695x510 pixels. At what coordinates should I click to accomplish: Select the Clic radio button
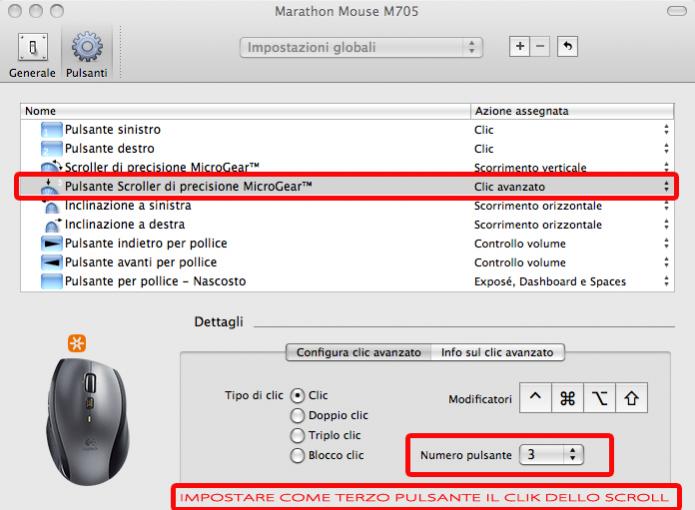tap(297, 395)
